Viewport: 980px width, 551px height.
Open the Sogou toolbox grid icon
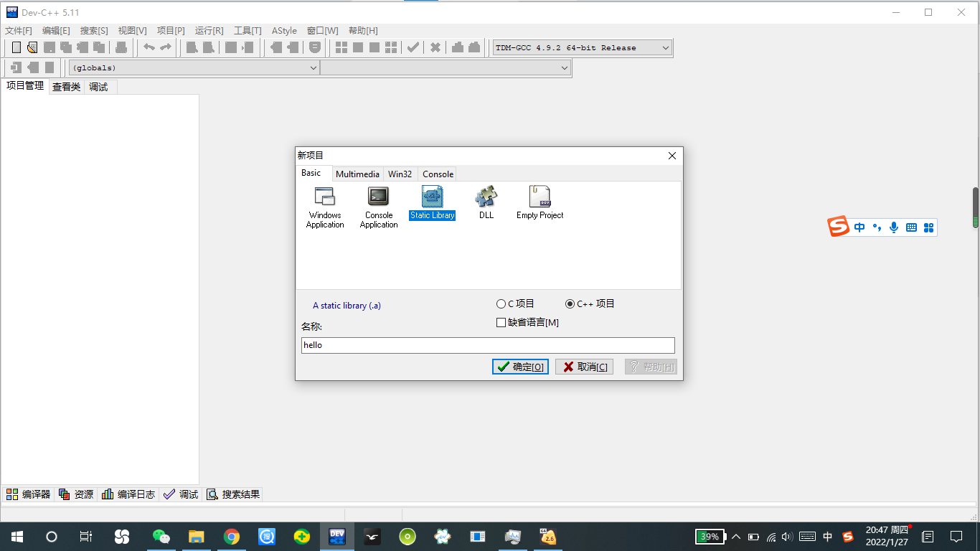[x=928, y=227]
